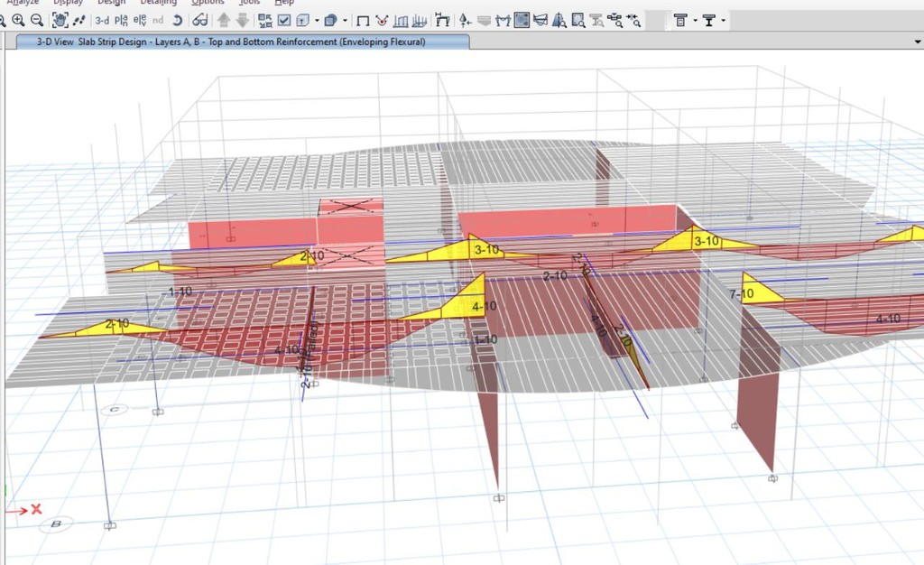The height and width of the screenshot is (565, 924).
Task: Switch to 3-d view button
Action: [x=102, y=21]
